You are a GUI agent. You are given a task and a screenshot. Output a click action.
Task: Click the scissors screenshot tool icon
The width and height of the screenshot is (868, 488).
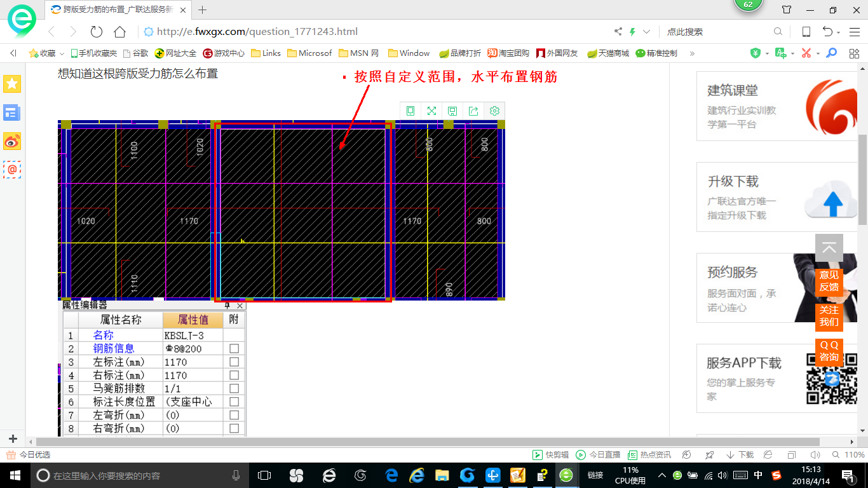[806, 53]
